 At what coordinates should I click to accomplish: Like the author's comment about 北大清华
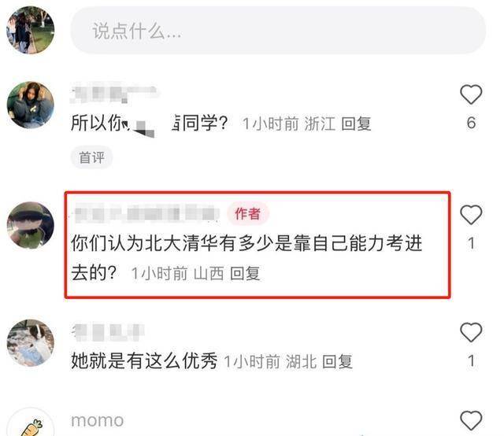click(x=471, y=215)
